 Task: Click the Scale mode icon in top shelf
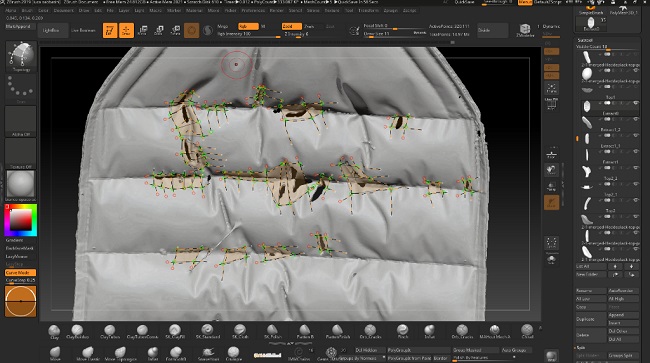click(159, 30)
